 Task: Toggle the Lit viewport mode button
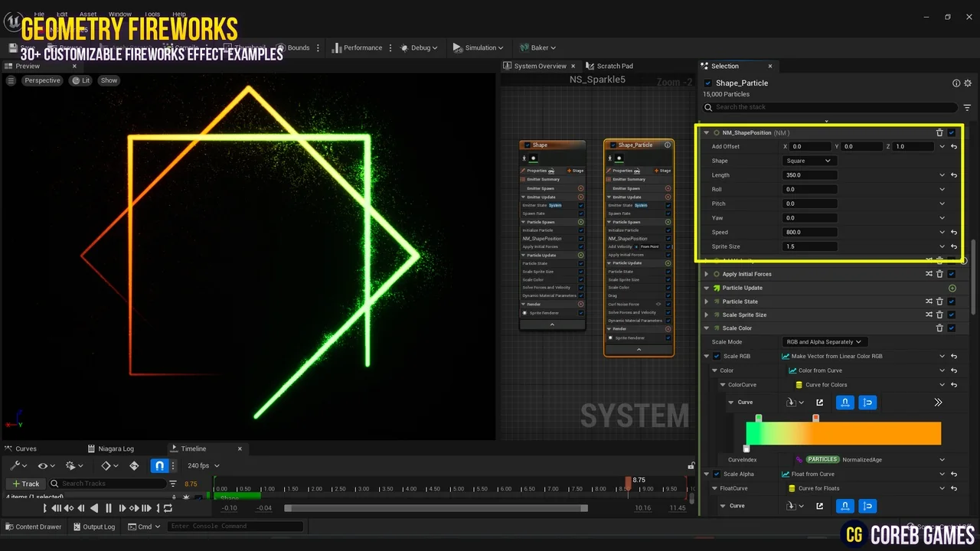[80, 80]
